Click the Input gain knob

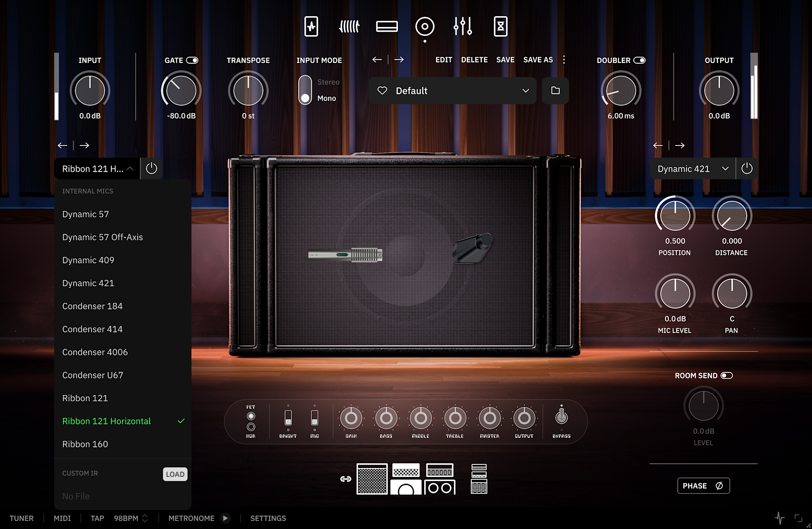pos(90,90)
